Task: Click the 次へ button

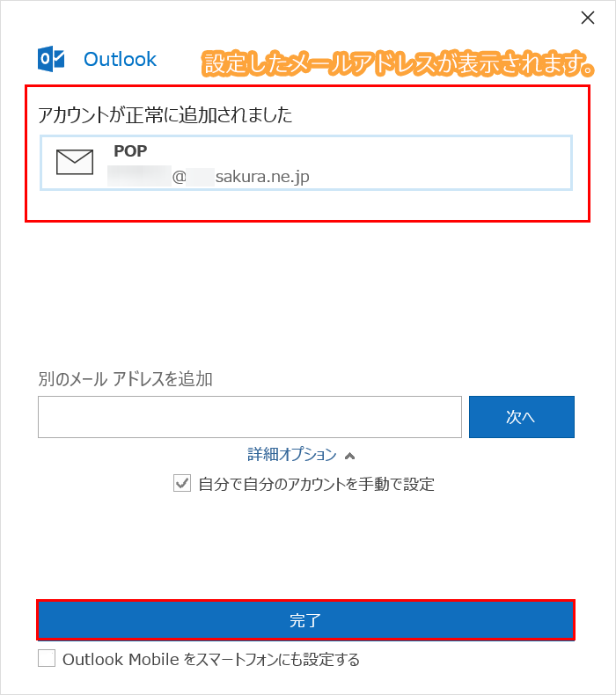Action: (x=522, y=417)
